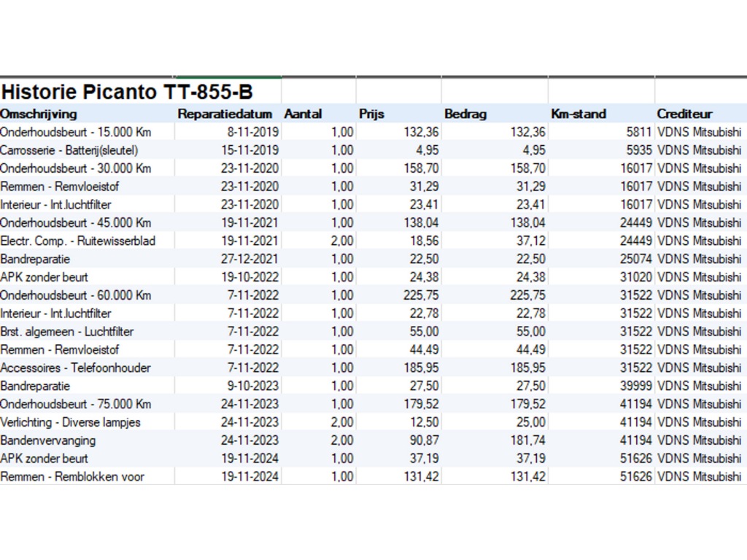This screenshot has width=747, height=560.
Task: Click the 'Bandenvervanging' description cell
Action: pyautogui.click(x=48, y=440)
